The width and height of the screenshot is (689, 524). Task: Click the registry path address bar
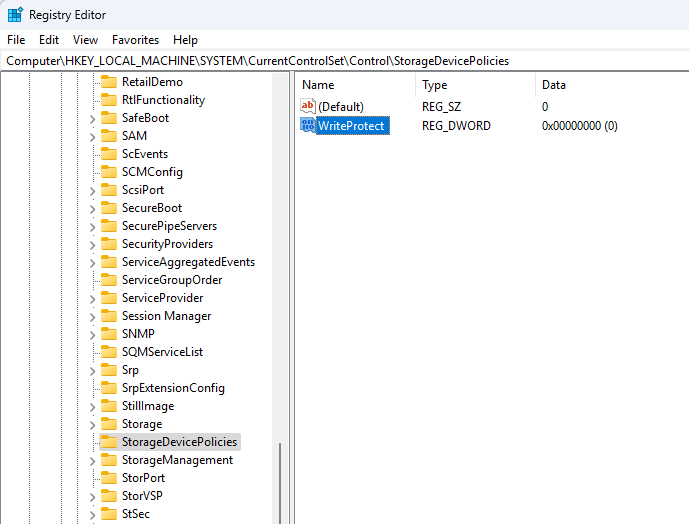(x=344, y=61)
